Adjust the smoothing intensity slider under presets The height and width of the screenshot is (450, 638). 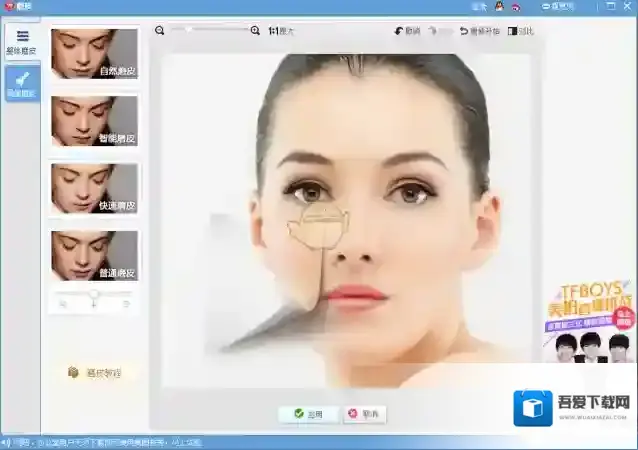coord(94,293)
